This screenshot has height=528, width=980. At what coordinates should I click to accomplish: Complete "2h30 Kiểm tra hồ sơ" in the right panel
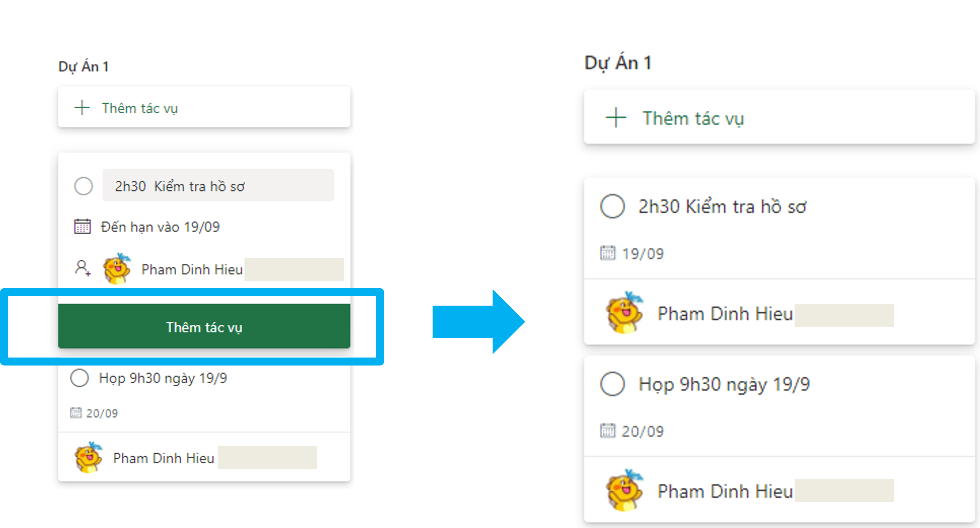coord(612,206)
